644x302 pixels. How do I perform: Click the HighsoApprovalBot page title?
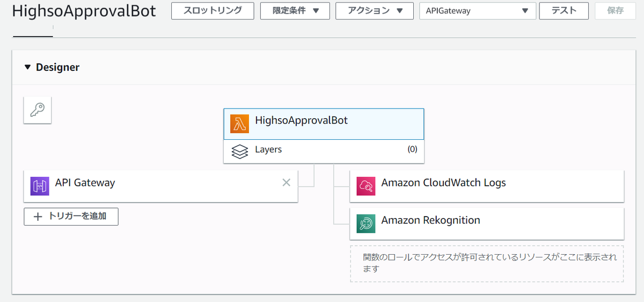(x=84, y=11)
